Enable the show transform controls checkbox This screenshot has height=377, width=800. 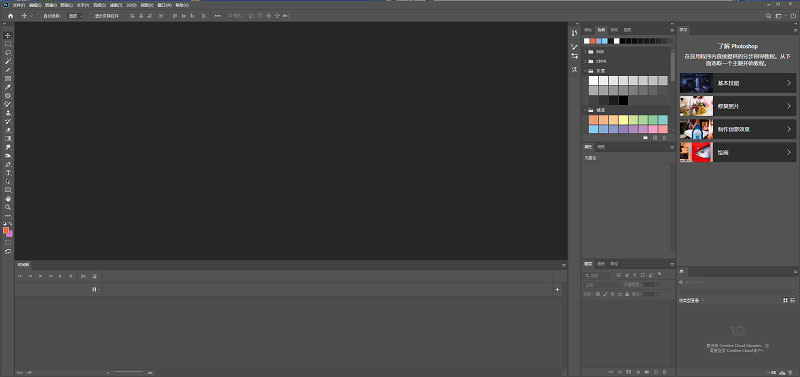(91, 16)
